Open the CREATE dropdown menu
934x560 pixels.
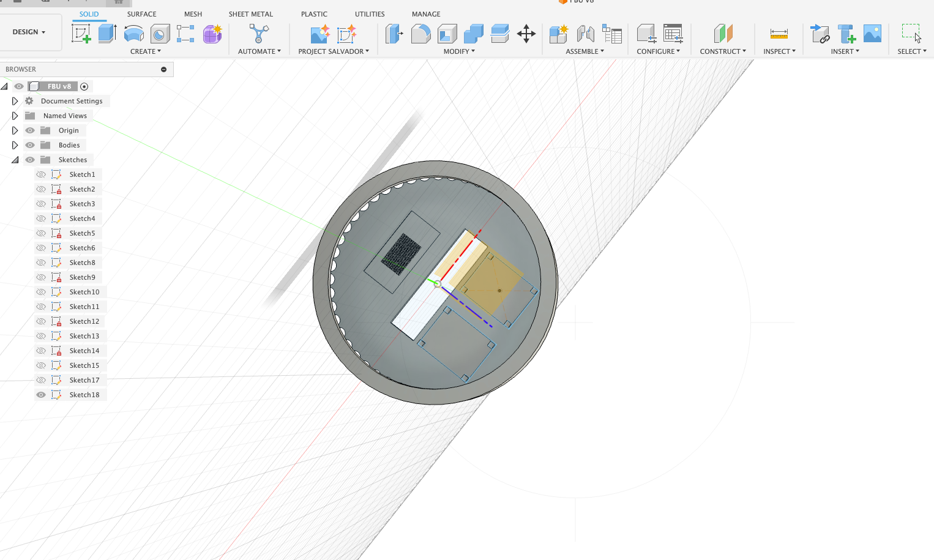(146, 51)
